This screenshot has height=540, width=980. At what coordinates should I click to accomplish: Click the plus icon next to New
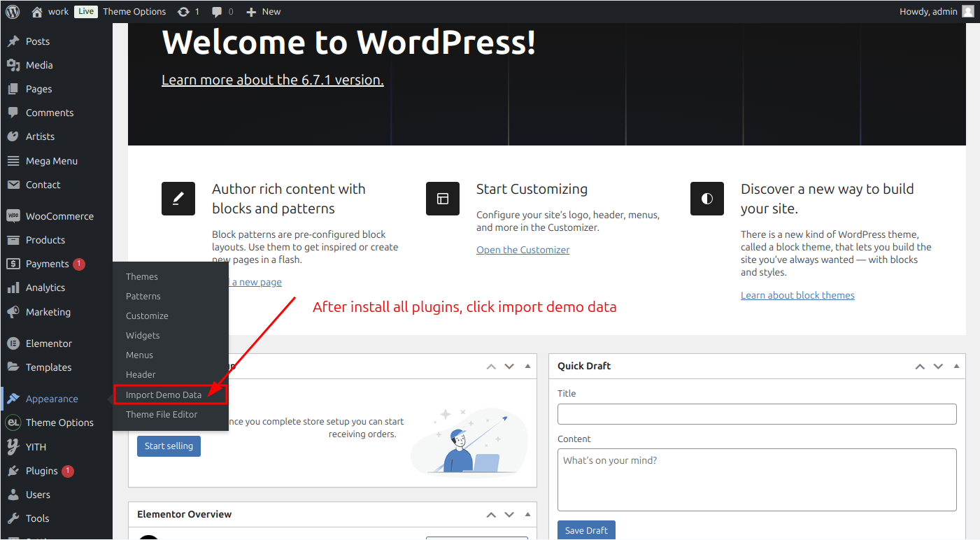(252, 11)
